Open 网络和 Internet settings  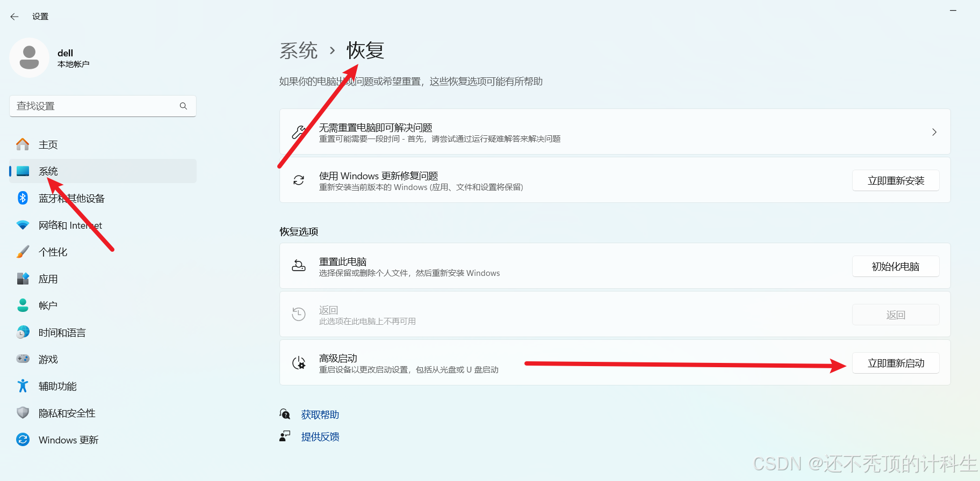coord(103,225)
